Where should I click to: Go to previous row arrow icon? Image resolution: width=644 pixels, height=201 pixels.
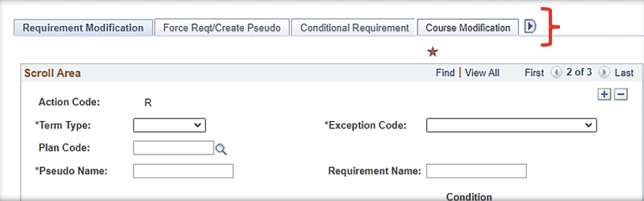[x=556, y=73]
